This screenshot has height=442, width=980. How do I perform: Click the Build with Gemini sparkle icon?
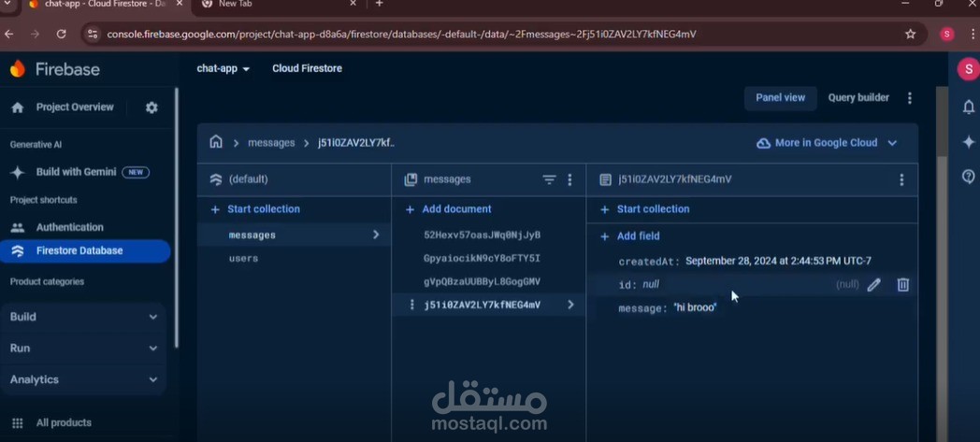coord(18,172)
